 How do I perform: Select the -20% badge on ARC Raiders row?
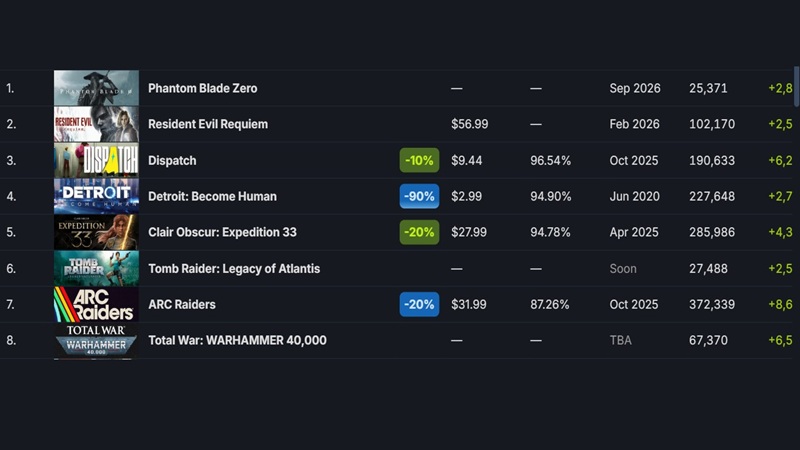tap(419, 304)
